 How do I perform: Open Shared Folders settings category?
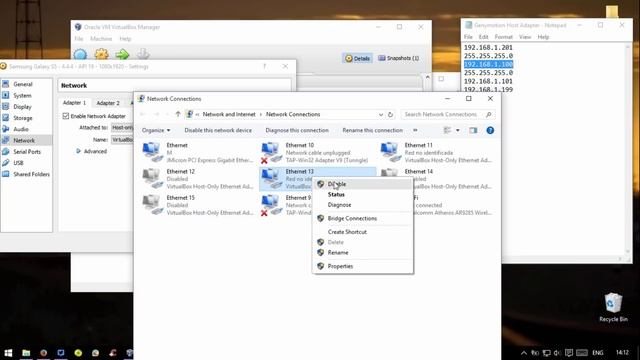point(31,174)
